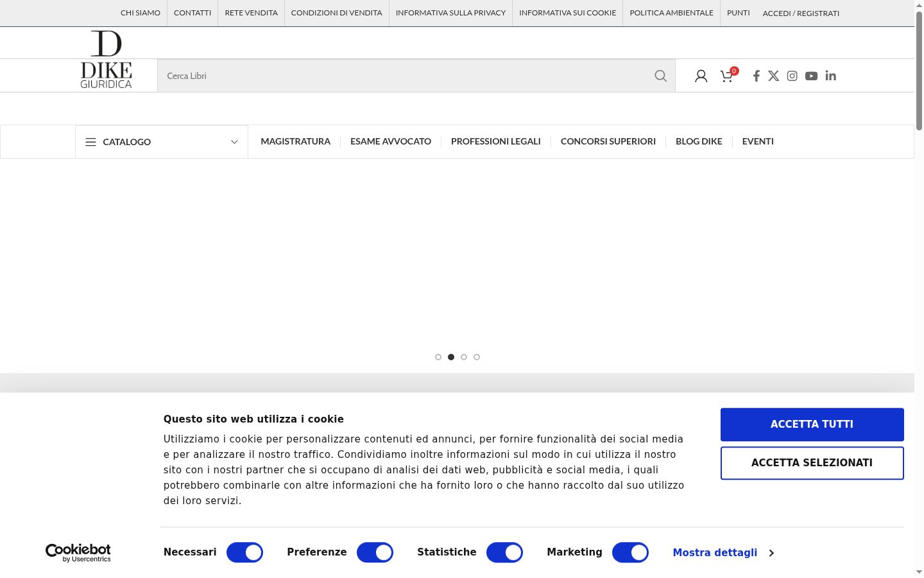Select the fourth carousel slide dot
The height and width of the screenshot is (578, 924).
477,357
